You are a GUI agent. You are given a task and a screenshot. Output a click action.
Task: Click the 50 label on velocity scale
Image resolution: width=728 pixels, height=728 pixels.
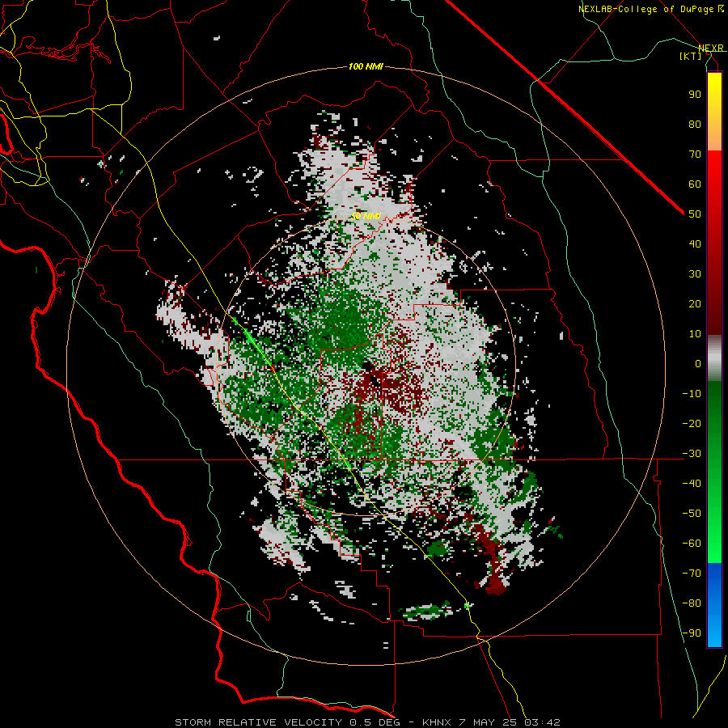coord(695,214)
